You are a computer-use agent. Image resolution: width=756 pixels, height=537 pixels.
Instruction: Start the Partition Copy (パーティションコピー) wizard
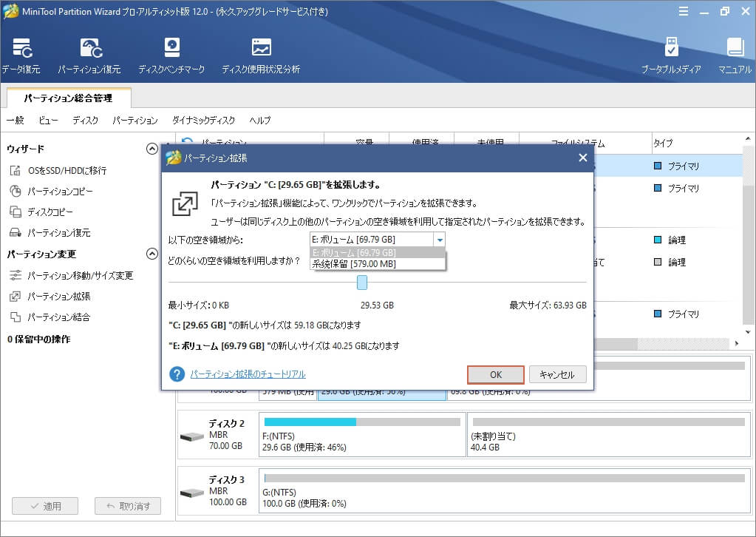point(60,191)
